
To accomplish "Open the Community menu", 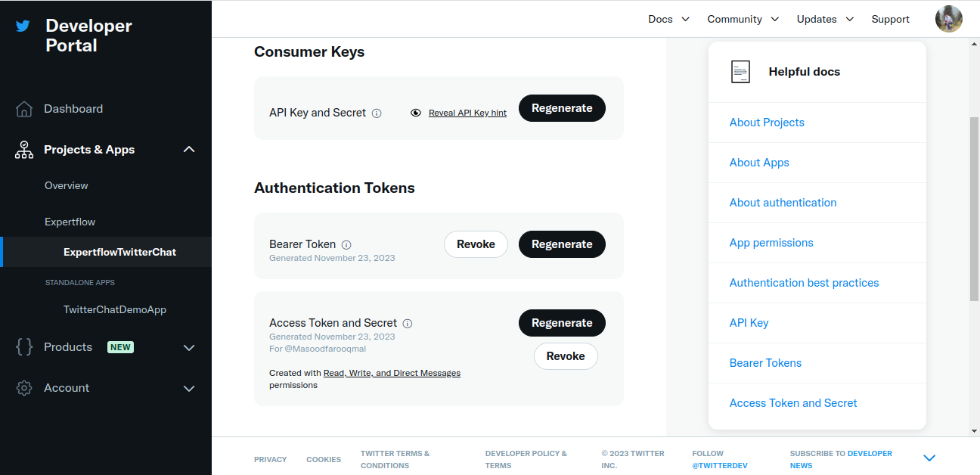I will coord(743,19).
